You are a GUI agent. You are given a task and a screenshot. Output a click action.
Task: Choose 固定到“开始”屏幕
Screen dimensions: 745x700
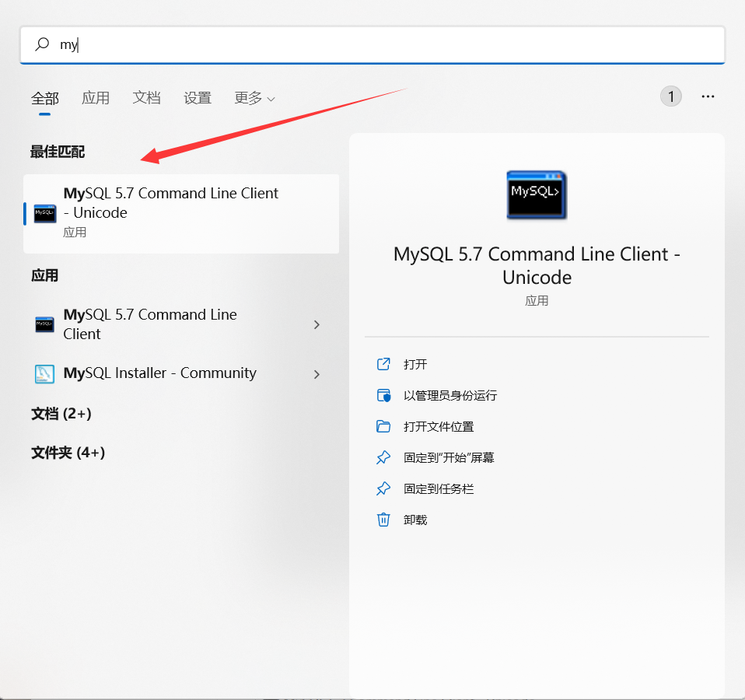coord(449,457)
